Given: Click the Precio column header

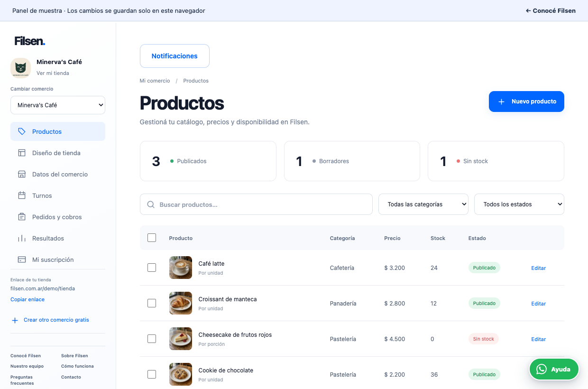Looking at the screenshot, I should click(x=392, y=238).
